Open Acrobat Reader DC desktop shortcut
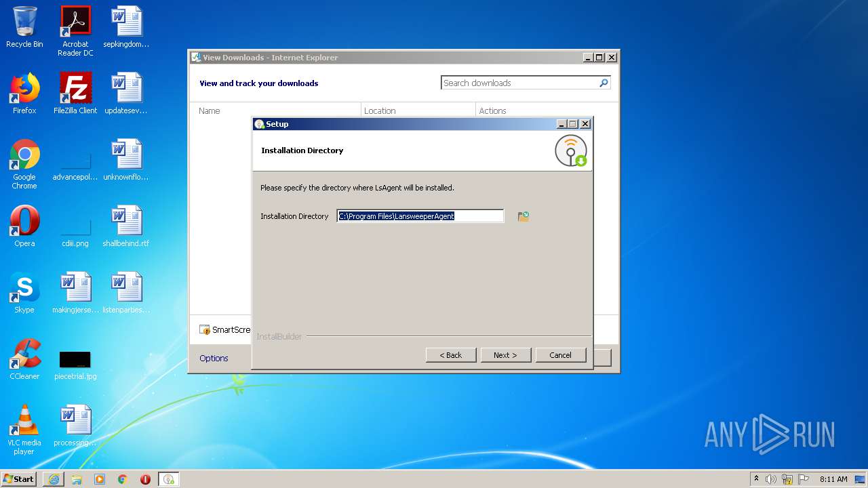868x488 pixels. (x=75, y=31)
